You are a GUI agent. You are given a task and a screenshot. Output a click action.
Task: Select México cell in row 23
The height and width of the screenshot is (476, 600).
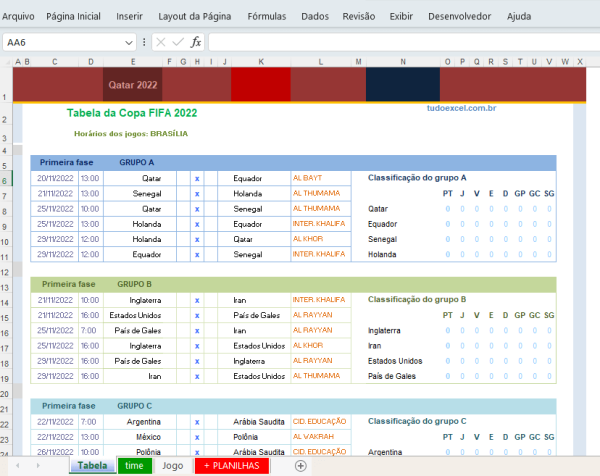[x=140, y=437]
